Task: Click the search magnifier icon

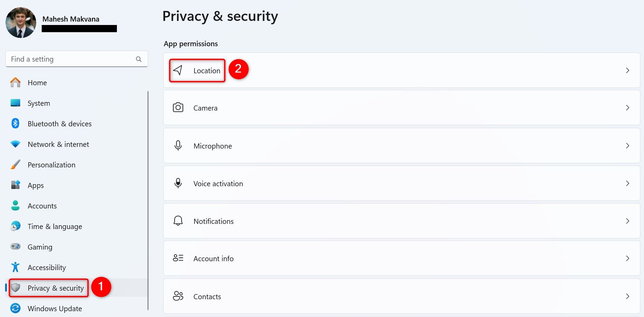Action: (x=138, y=59)
